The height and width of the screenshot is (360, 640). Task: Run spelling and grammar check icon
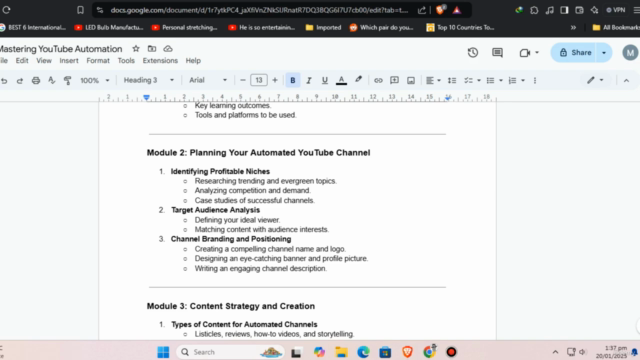(x=51, y=80)
